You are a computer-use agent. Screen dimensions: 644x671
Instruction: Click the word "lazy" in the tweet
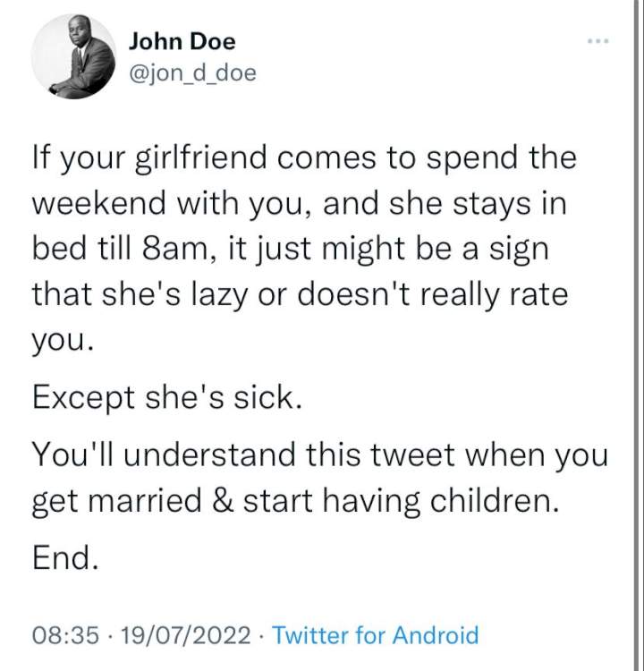pyautogui.click(x=218, y=296)
